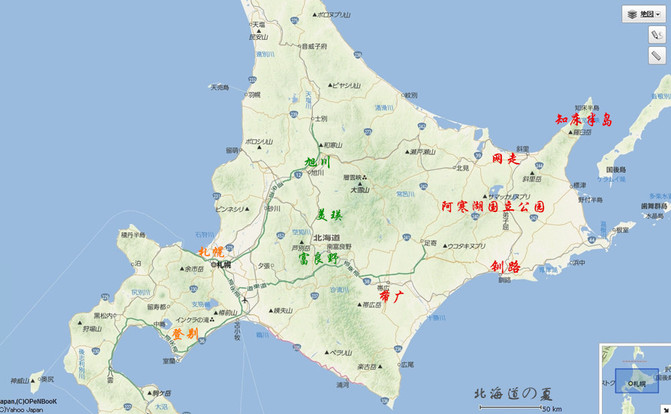Click the 夕張 city label
671x414 pixels.
coord(264,266)
